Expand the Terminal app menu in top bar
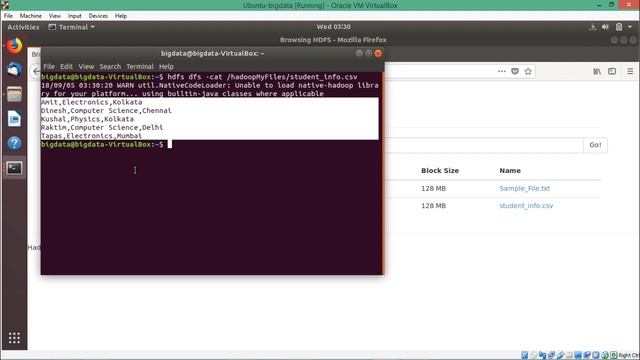640x360 pixels. 71,27
